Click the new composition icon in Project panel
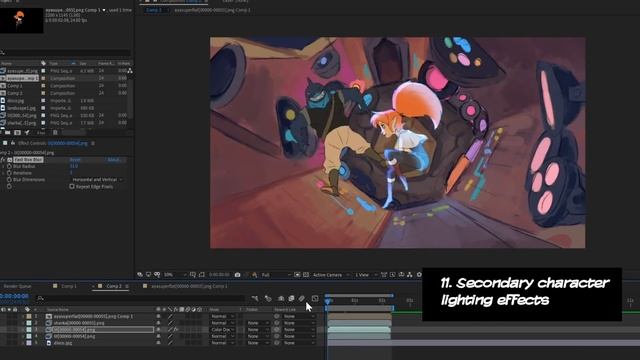 click(x=17, y=132)
